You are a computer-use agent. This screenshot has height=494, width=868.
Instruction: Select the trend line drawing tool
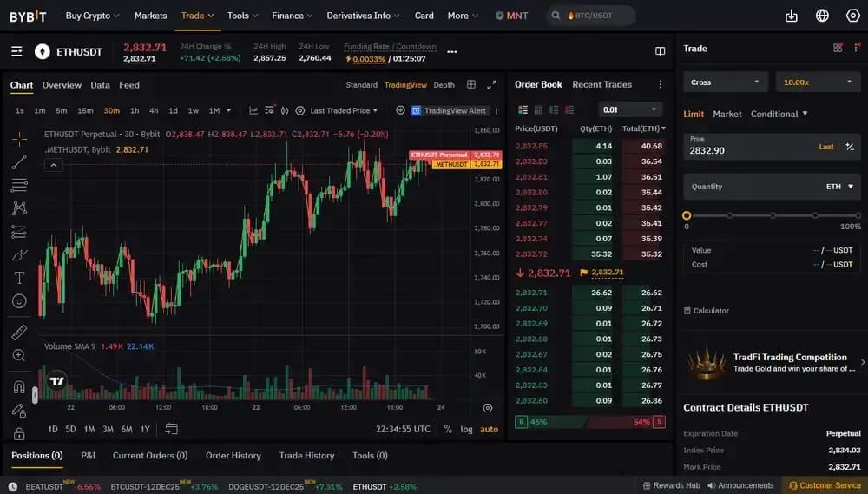tap(19, 161)
